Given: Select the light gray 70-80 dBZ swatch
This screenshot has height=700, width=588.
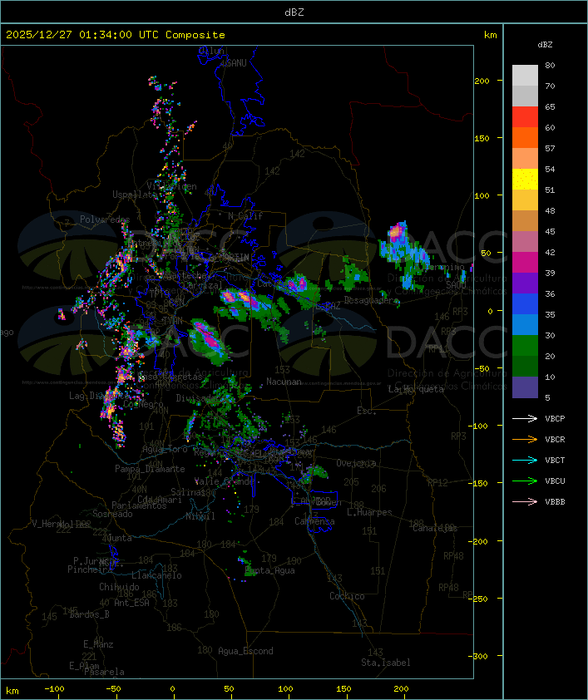Looking at the screenshot, I should coord(525,75).
